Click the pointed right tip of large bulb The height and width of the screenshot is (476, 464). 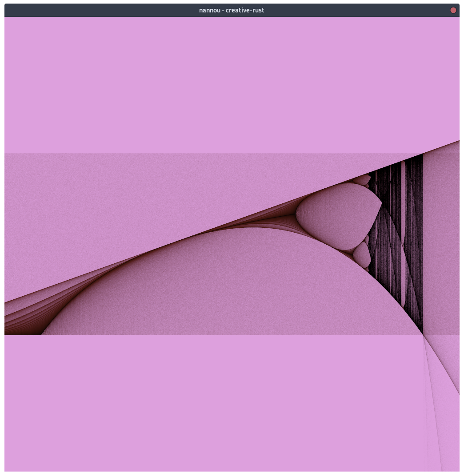pyautogui.click(x=381, y=203)
